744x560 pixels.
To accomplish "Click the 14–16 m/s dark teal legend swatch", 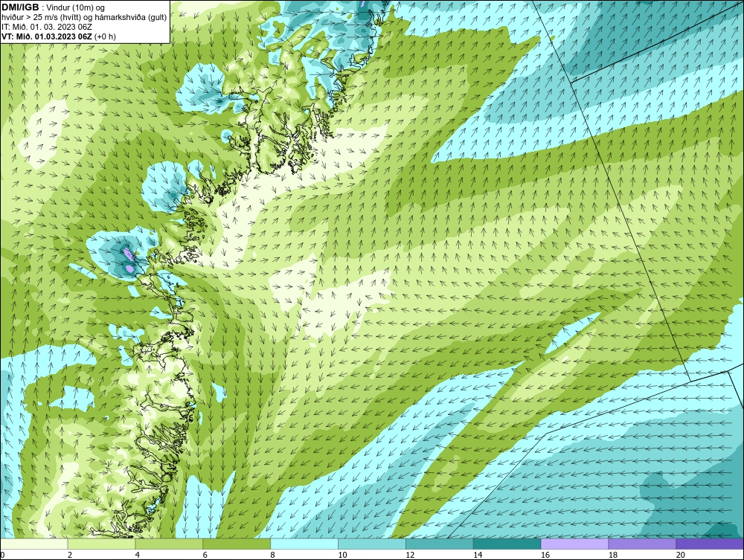I will [x=507, y=544].
